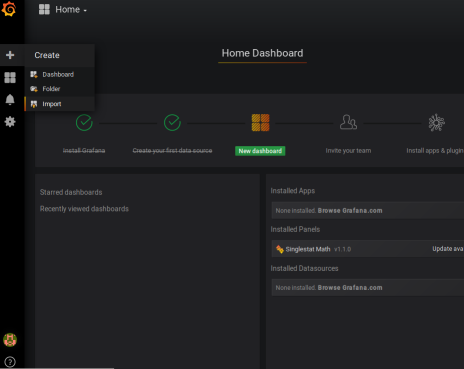
Task: Click the Install apps & plugins icon
Action: point(437,123)
